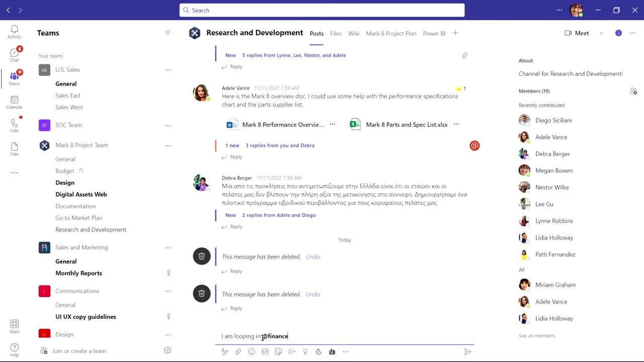Add a tab with plus icon
The height and width of the screenshot is (362, 644).
[x=455, y=33]
